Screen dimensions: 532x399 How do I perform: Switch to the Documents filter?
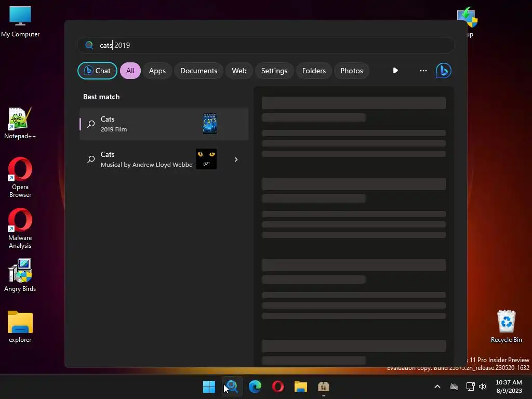198,71
